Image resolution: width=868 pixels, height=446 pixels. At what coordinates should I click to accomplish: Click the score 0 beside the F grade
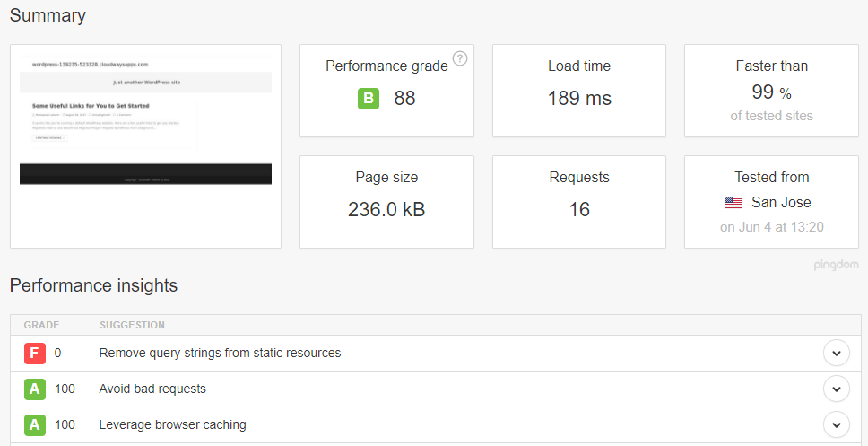[x=57, y=353]
